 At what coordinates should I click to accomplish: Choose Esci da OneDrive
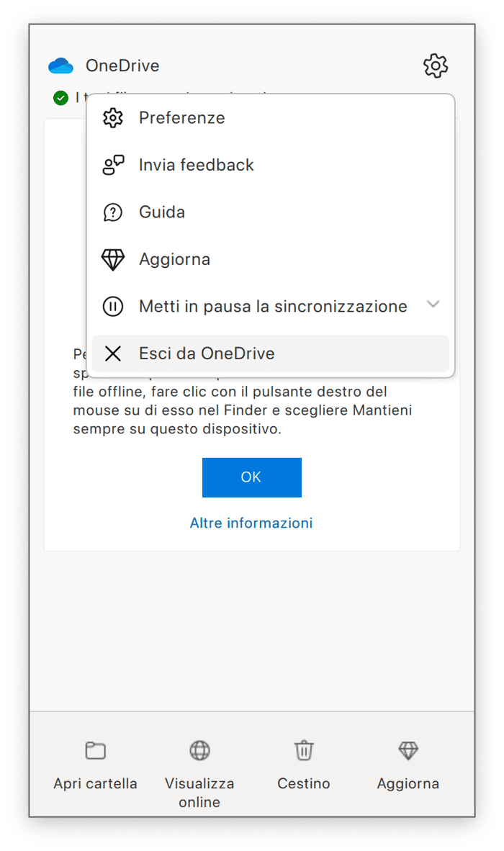[x=271, y=354]
